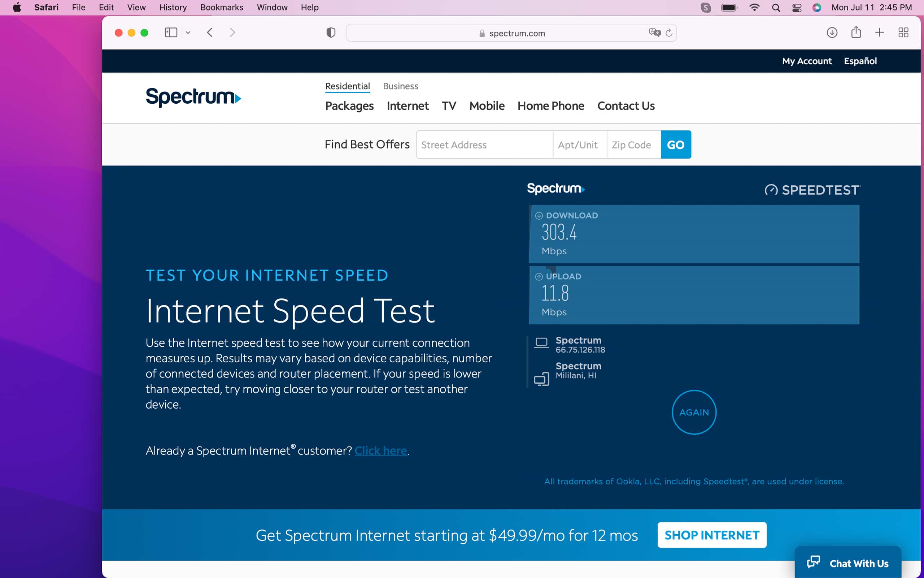Open the Home Phone navigation item
The image size is (924, 578).
point(550,106)
